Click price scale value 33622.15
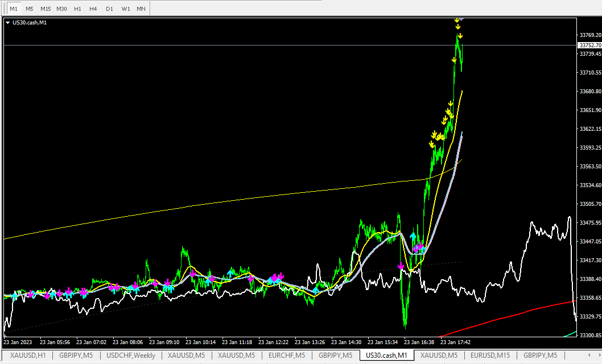The width and height of the screenshot is (602, 364). point(590,129)
